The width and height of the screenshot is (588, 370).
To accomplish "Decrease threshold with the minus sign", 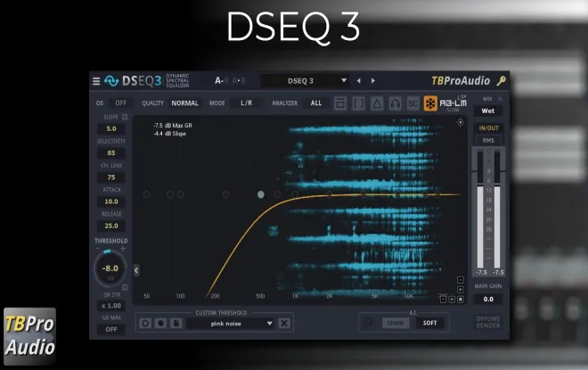I will [x=97, y=249].
